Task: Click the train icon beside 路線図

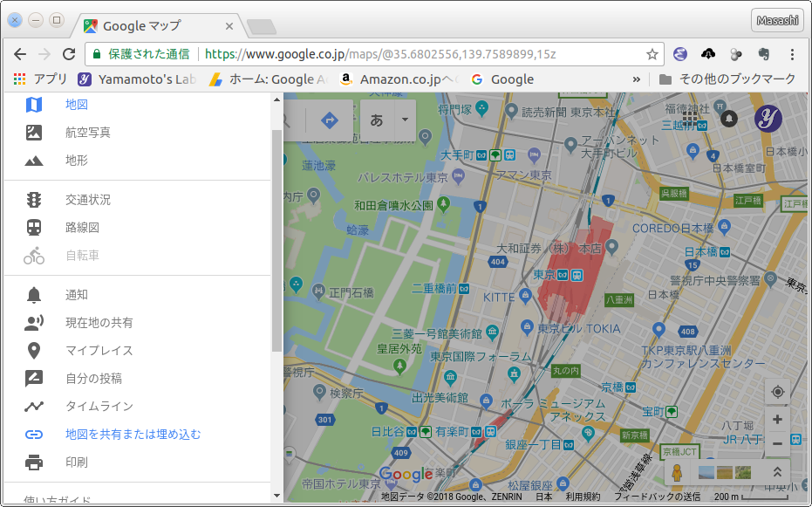Action: [34, 228]
